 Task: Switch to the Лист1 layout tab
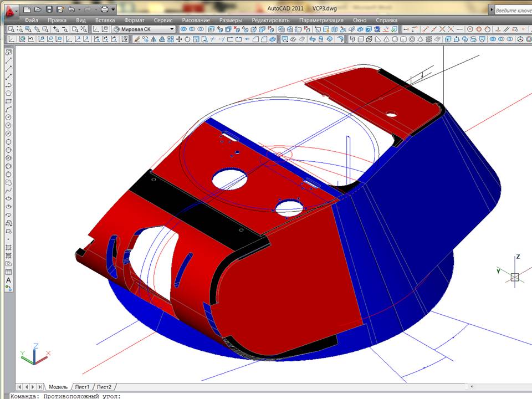point(82,387)
